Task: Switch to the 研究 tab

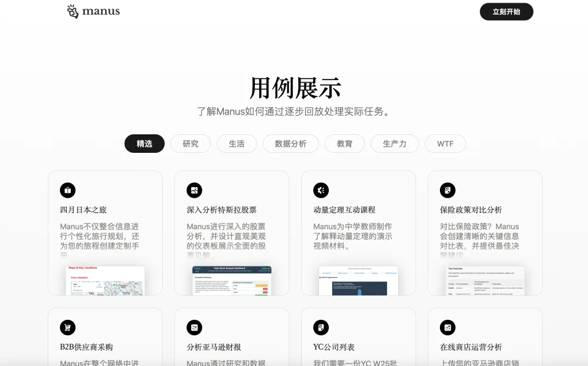Action: tap(191, 144)
